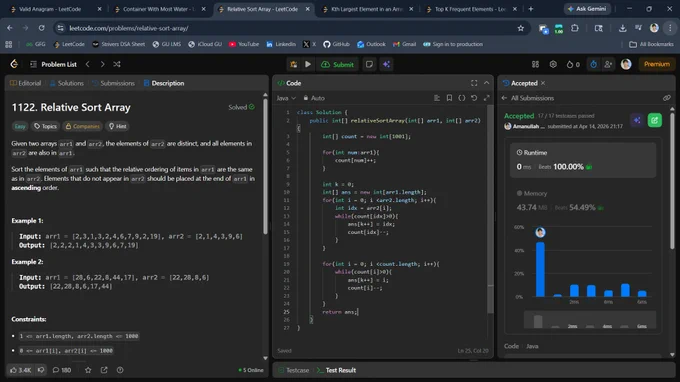Go to previous problem arrow

coord(88,64)
